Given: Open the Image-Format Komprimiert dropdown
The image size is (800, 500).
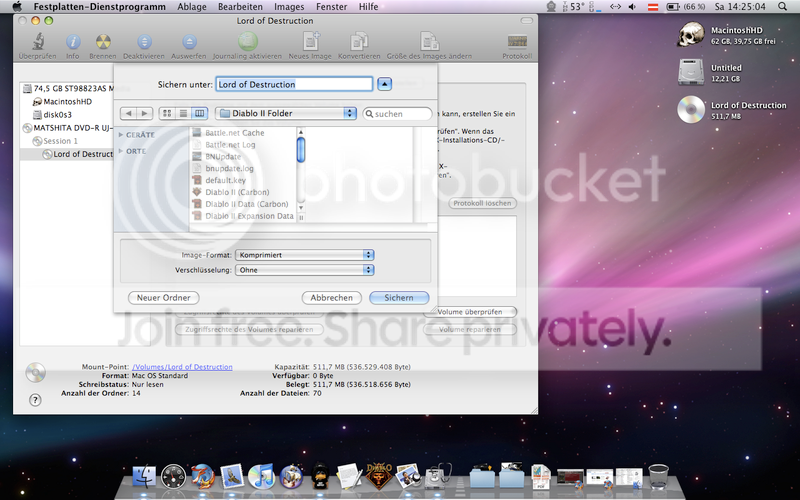Looking at the screenshot, I should pos(305,255).
